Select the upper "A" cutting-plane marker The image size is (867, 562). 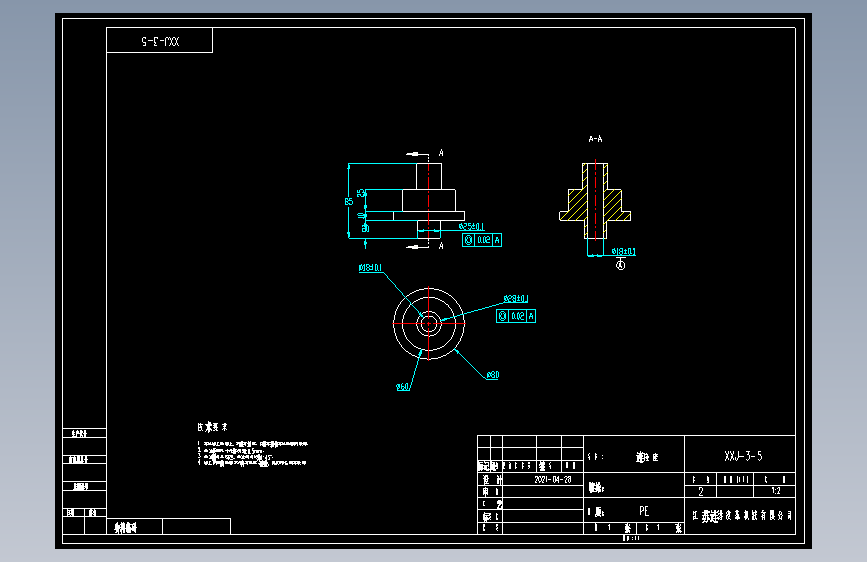(441, 153)
